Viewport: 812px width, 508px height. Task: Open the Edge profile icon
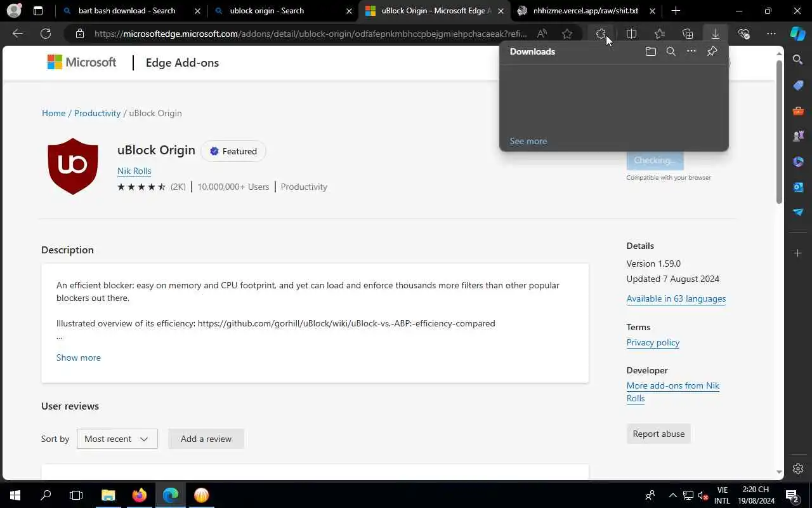(x=14, y=11)
